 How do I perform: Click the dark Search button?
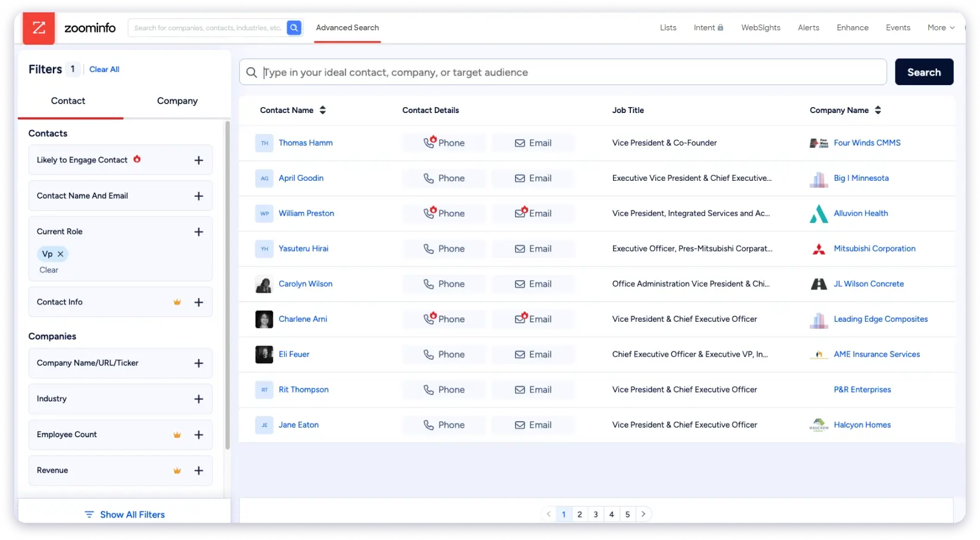[x=924, y=72]
